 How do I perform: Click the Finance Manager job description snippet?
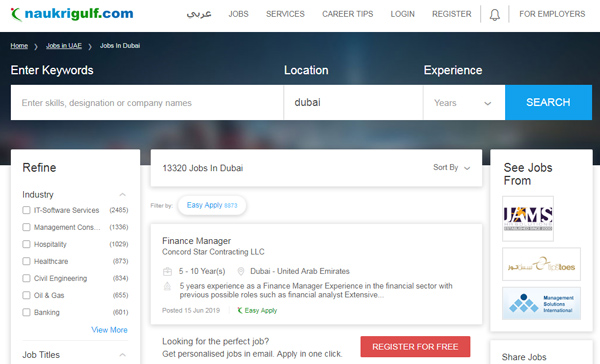[316, 291]
